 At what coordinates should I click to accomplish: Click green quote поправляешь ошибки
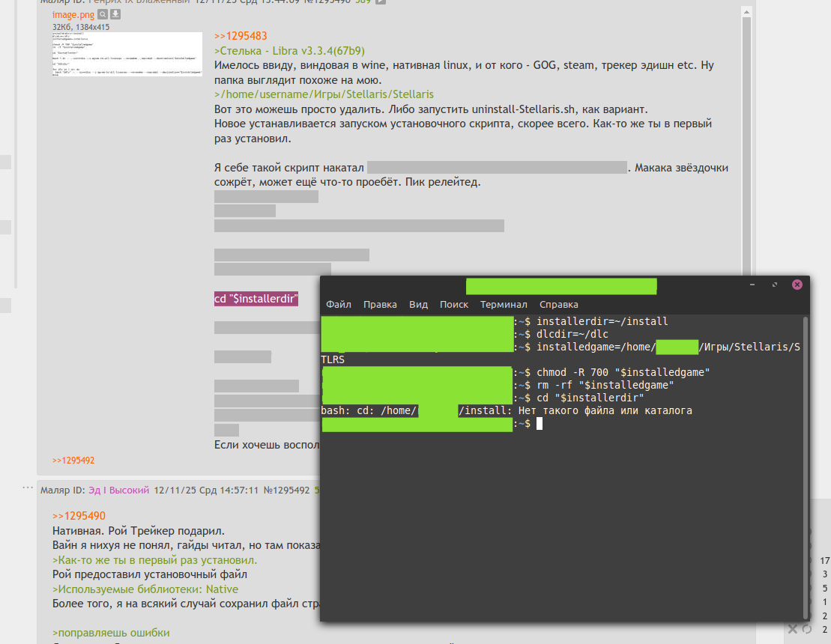coord(111,633)
